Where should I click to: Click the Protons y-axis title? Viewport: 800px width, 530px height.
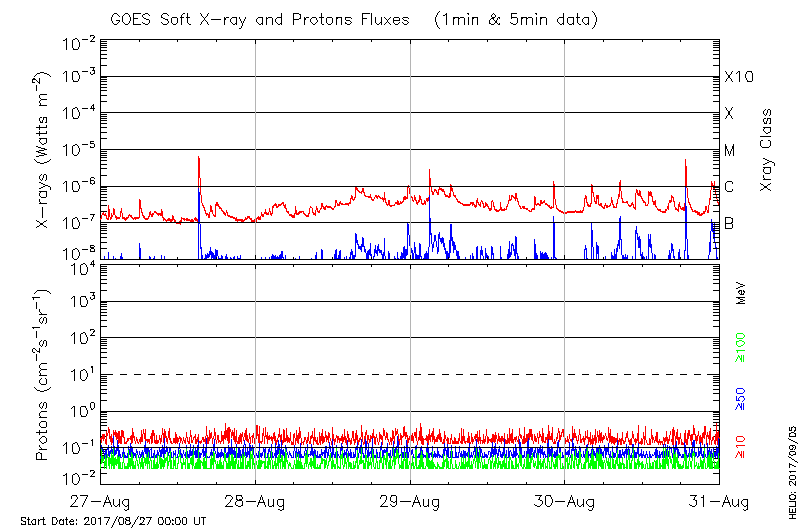click(44, 374)
